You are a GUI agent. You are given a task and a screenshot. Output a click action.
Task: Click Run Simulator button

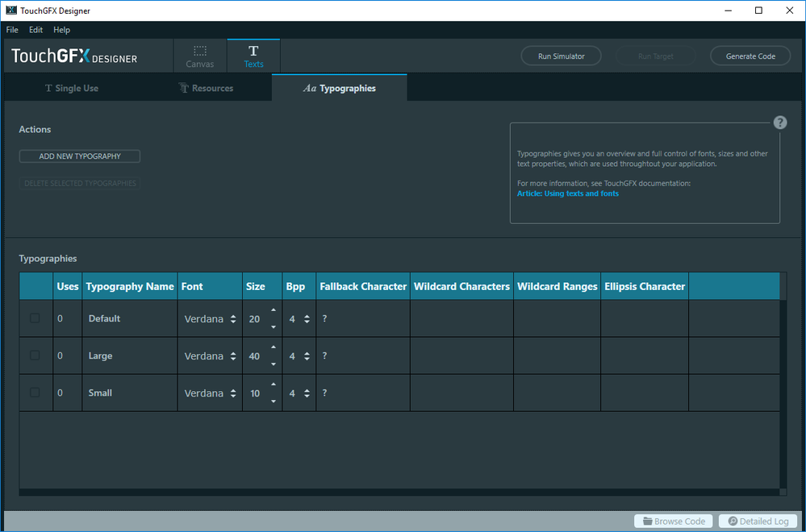(562, 56)
